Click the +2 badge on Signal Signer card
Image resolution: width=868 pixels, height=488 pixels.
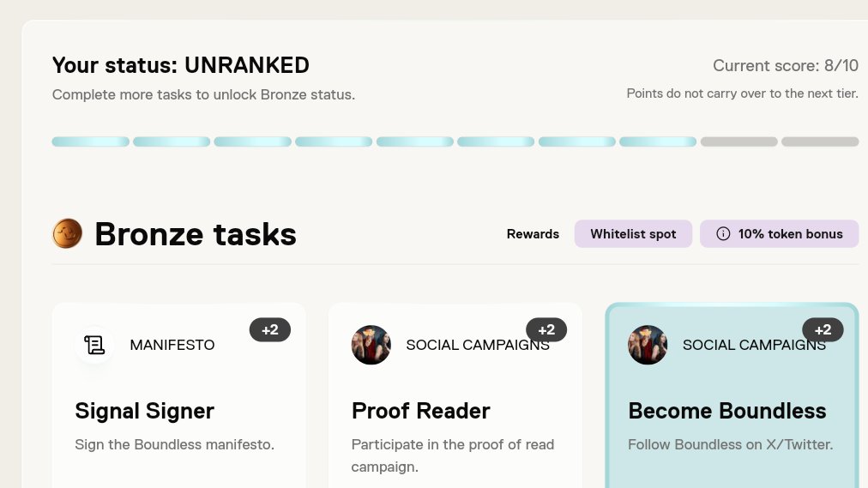[x=270, y=329]
